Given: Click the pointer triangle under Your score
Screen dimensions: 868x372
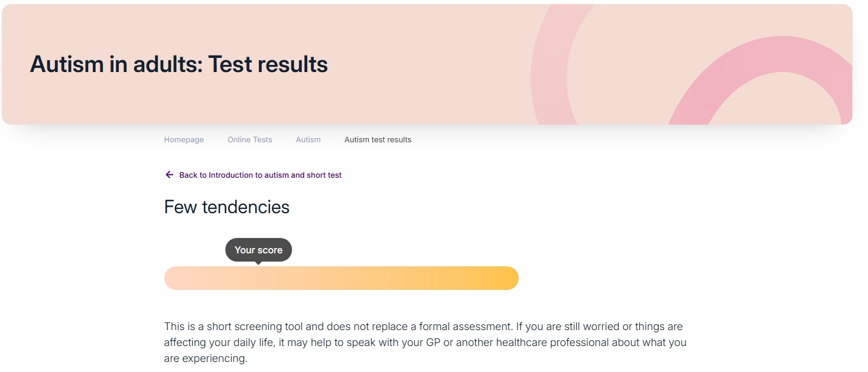Looking at the screenshot, I should (258, 263).
